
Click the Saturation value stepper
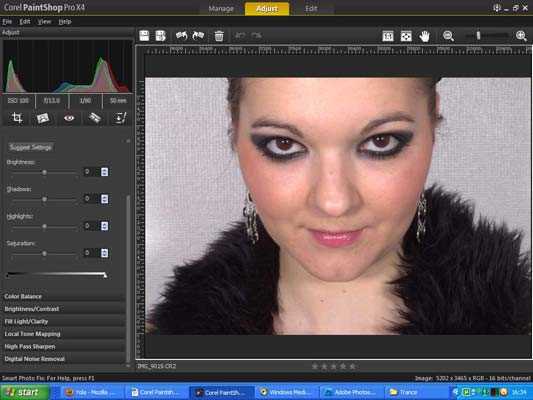[104, 253]
